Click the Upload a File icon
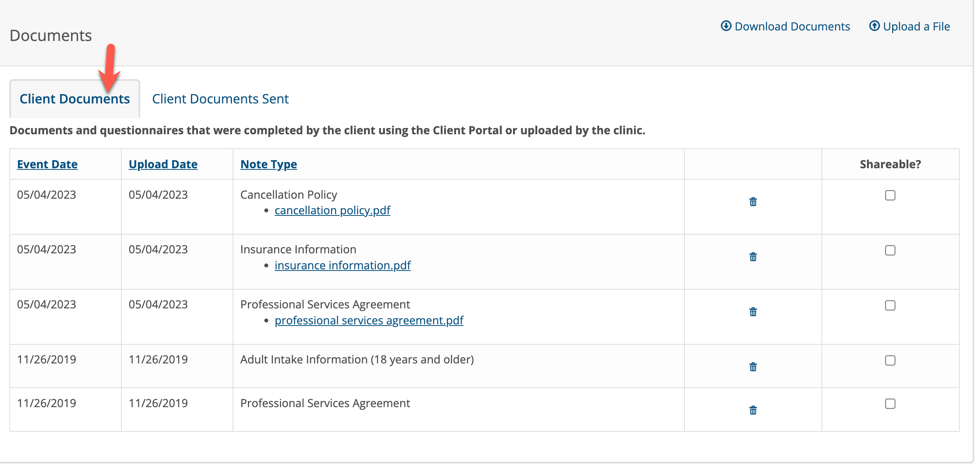 tap(874, 26)
